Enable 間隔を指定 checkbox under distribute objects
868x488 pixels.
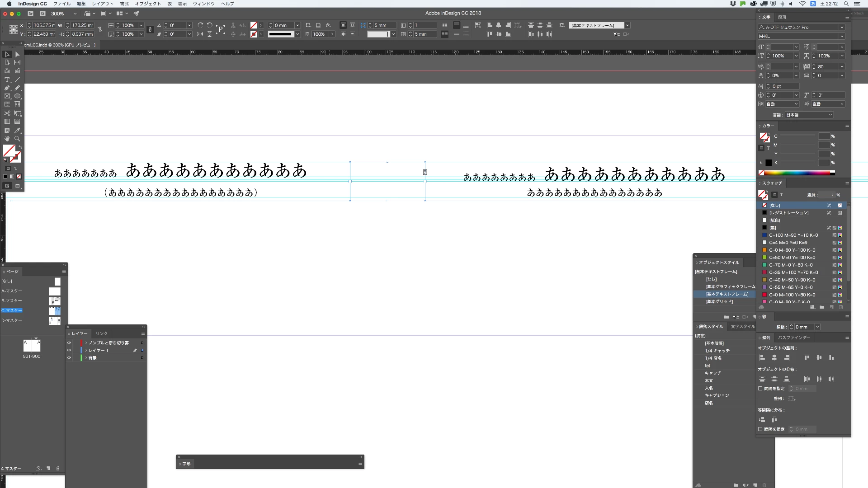coord(760,389)
